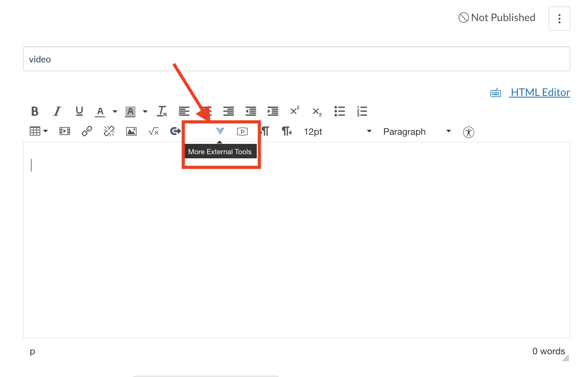Image resolution: width=588 pixels, height=377 pixels.
Task: Open the three-dot options menu
Action: click(559, 19)
